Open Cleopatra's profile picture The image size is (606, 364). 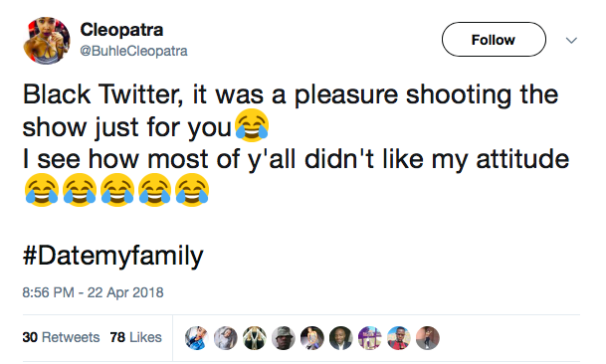tap(47, 41)
